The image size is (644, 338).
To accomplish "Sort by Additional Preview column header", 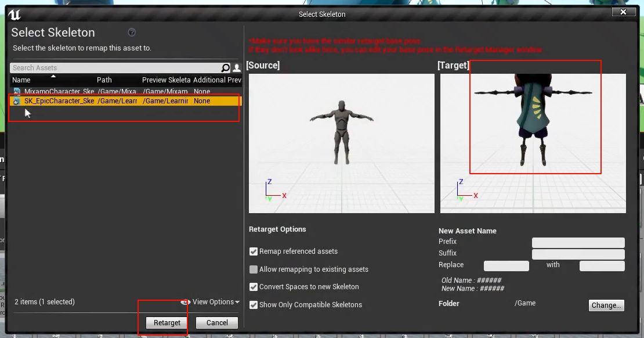I will [x=217, y=80].
